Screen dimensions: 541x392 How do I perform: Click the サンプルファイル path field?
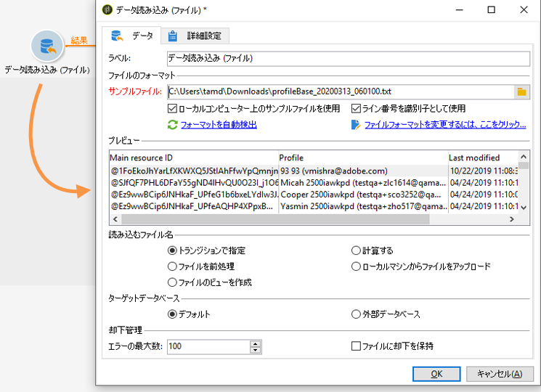click(341, 91)
